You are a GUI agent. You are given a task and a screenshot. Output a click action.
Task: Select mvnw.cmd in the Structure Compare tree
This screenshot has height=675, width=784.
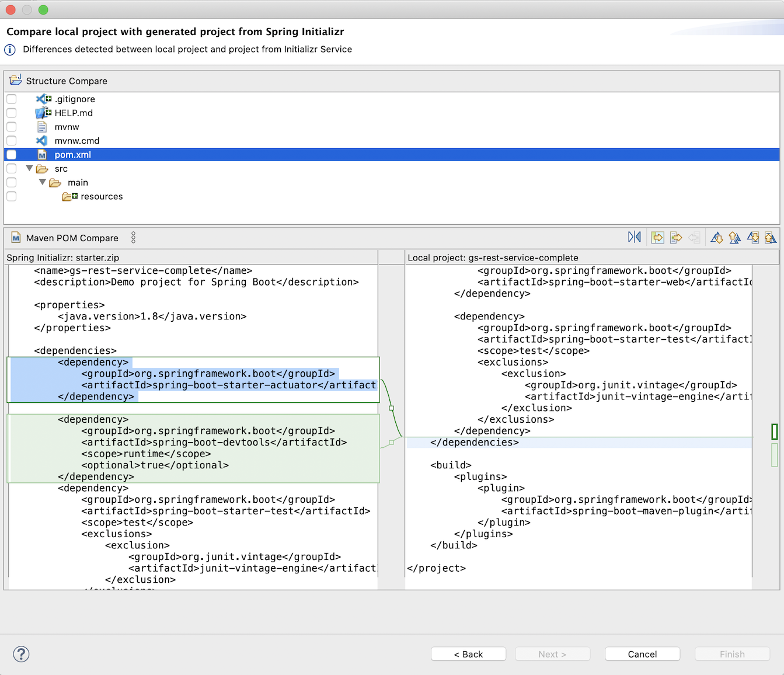(76, 141)
